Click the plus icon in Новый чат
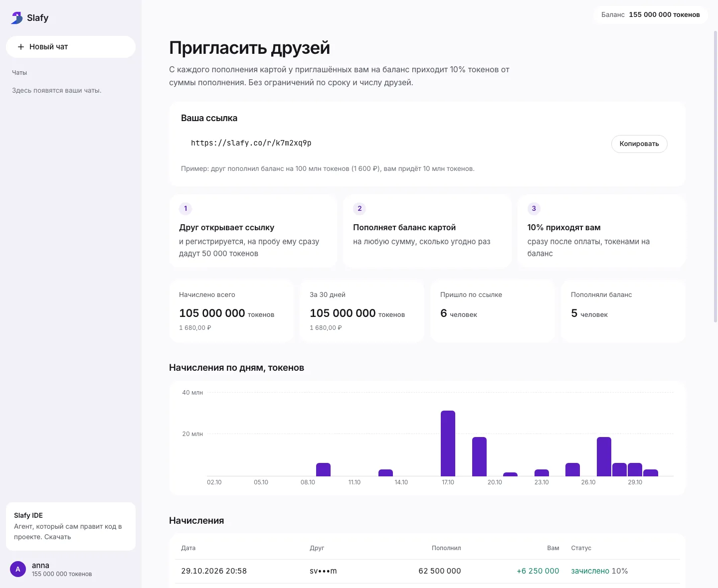This screenshot has height=588, width=718. (x=21, y=47)
